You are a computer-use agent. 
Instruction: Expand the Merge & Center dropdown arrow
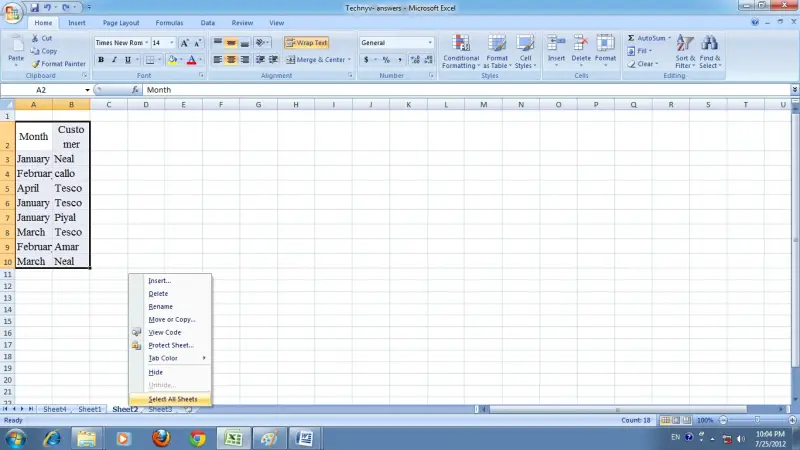[349, 60]
